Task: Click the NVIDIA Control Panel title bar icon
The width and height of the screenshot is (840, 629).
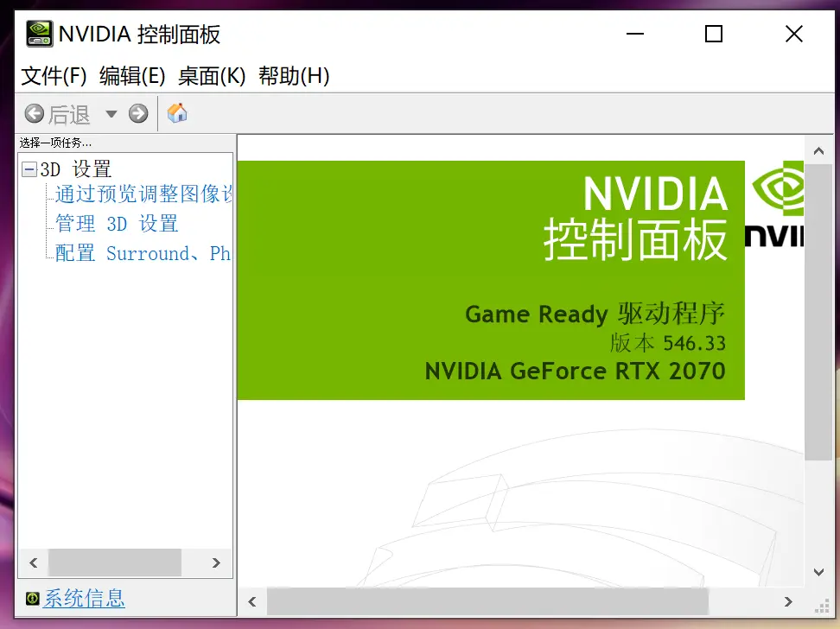Action: tap(40, 34)
